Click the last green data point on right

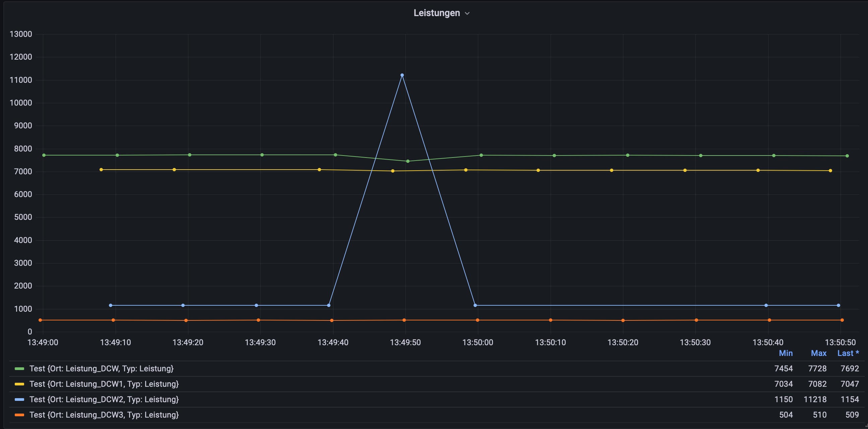coord(847,156)
